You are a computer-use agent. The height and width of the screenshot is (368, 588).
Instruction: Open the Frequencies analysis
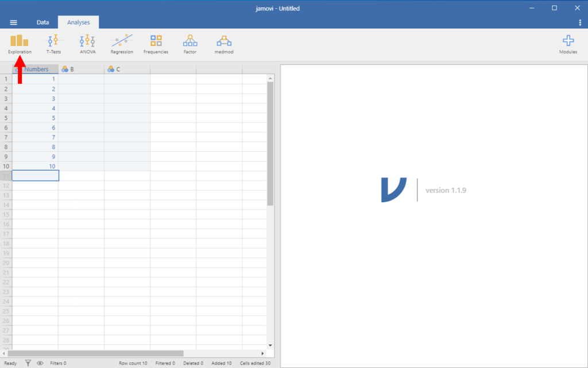point(156,43)
